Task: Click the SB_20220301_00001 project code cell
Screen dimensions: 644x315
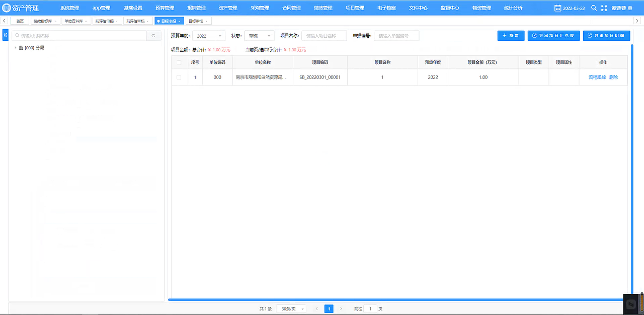Action: [x=320, y=77]
